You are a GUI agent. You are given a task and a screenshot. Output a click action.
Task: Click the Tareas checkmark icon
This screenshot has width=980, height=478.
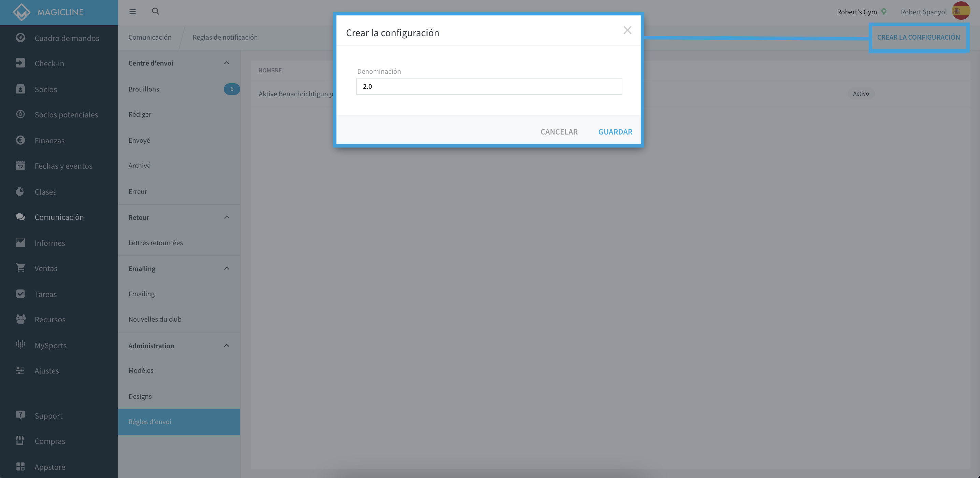[20, 294]
